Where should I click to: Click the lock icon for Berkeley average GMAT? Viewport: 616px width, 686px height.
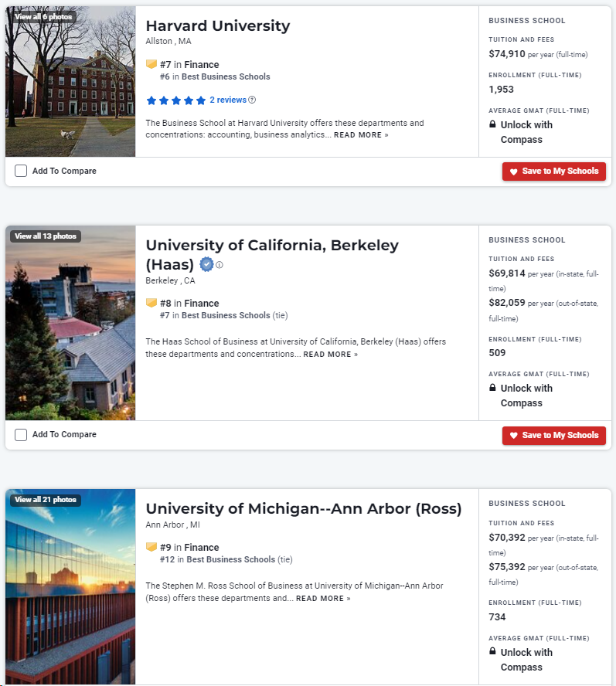click(x=492, y=388)
